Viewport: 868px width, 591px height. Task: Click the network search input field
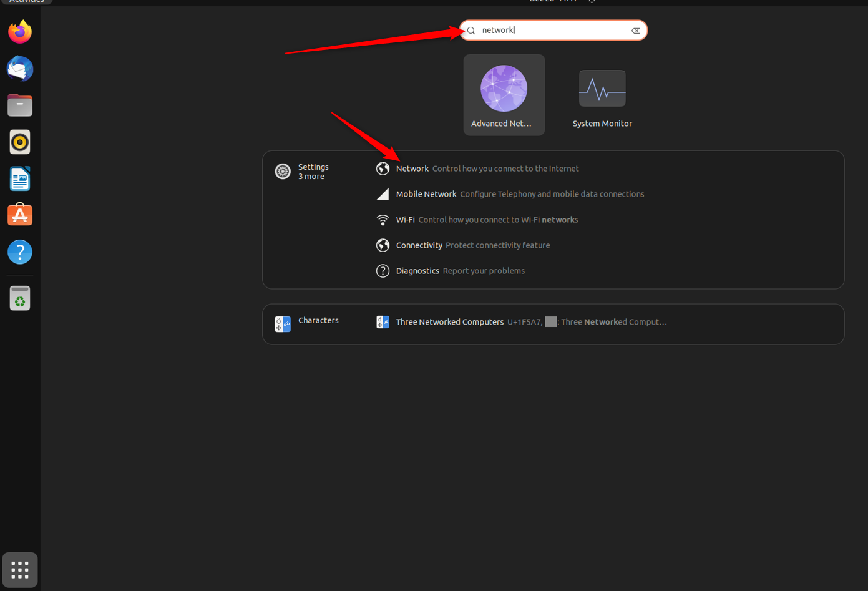[x=552, y=30]
